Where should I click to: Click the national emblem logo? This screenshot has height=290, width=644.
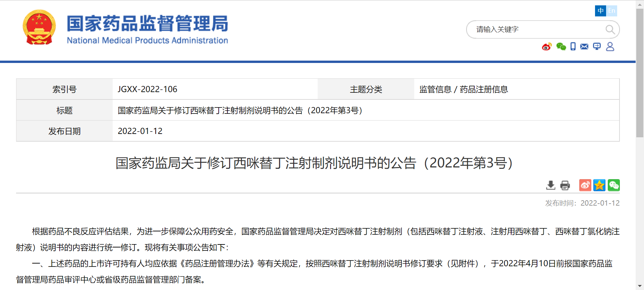pos(39,27)
